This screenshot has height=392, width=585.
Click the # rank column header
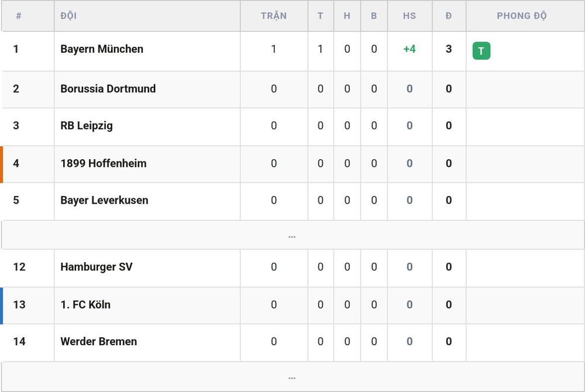tap(19, 16)
